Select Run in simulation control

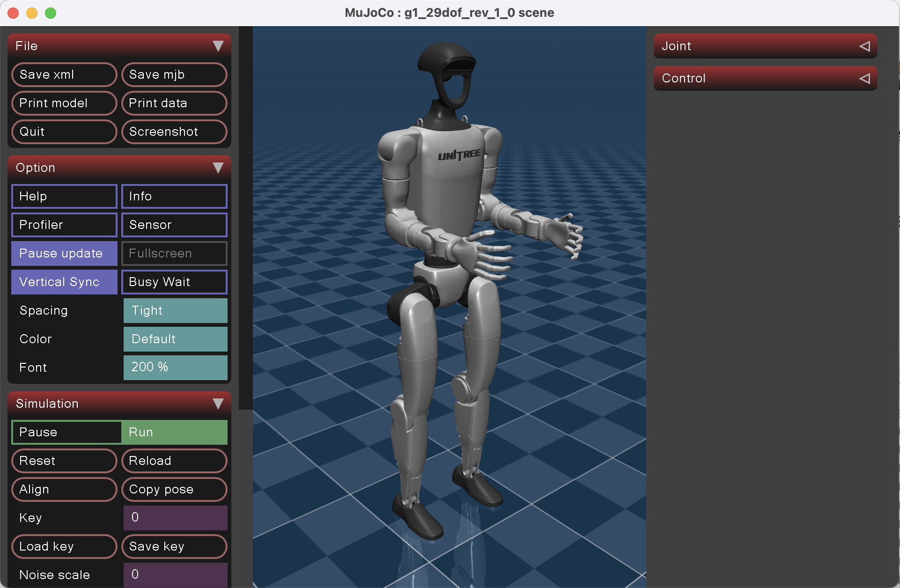[174, 432]
